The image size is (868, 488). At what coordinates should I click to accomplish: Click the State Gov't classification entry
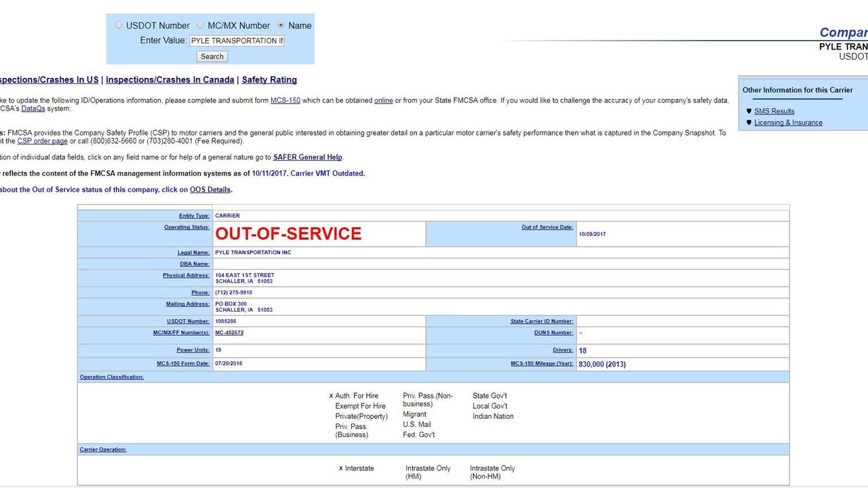pyautogui.click(x=490, y=396)
